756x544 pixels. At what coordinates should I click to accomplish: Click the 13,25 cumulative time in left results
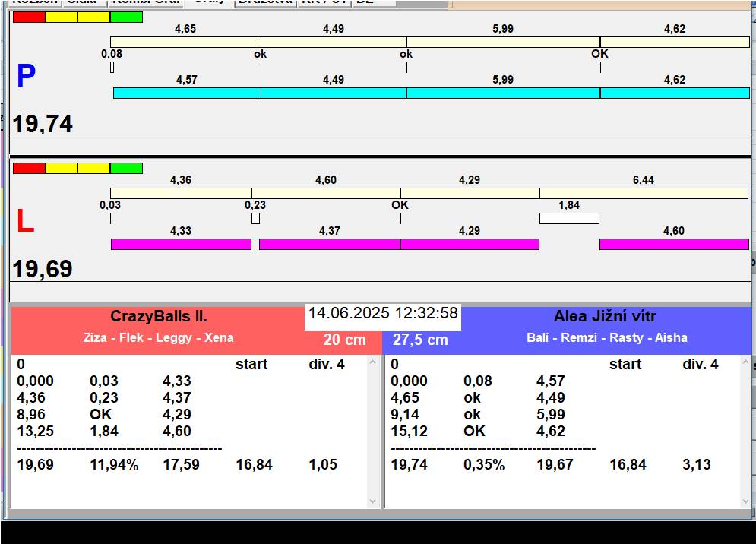(35, 431)
